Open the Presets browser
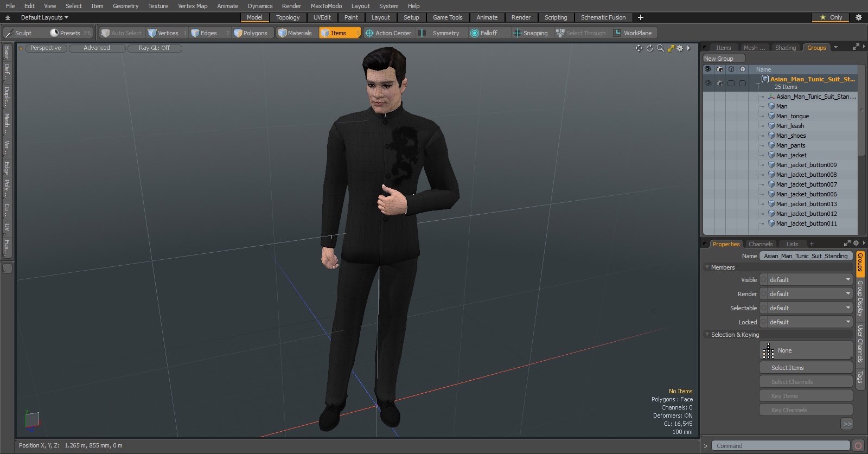 [71, 33]
